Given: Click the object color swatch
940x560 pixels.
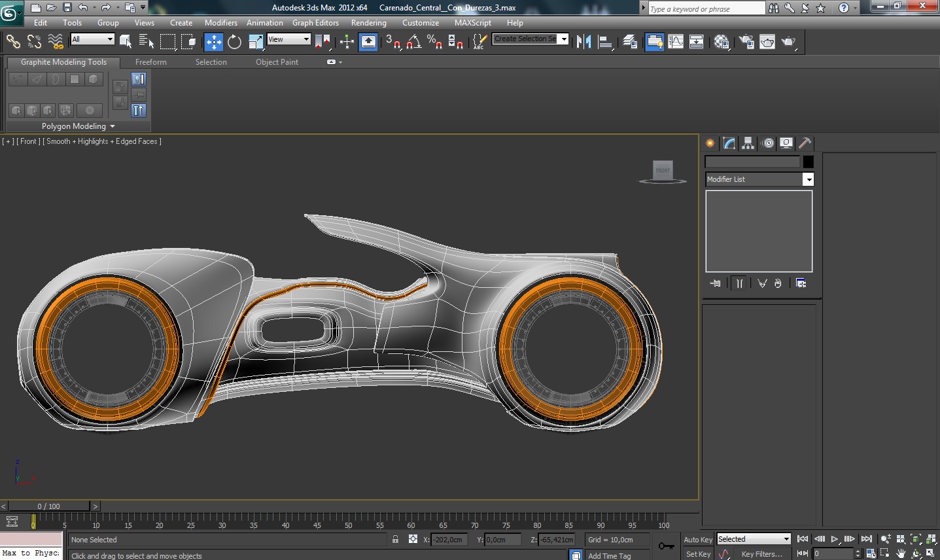Looking at the screenshot, I should point(809,162).
